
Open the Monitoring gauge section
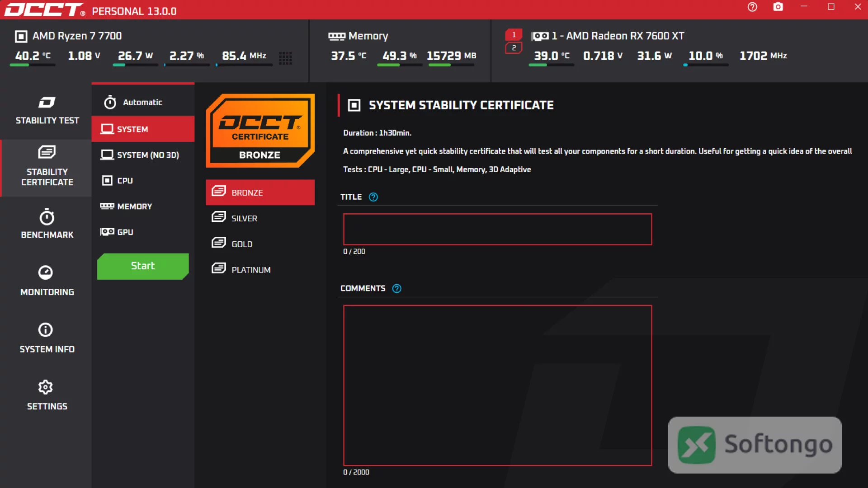[x=47, y=281]
